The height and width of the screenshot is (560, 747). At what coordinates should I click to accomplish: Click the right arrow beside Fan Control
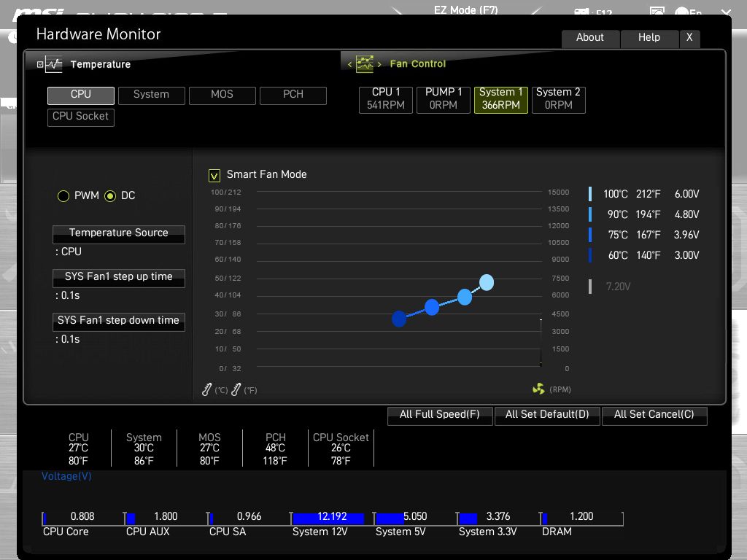[x=379, y=65]
